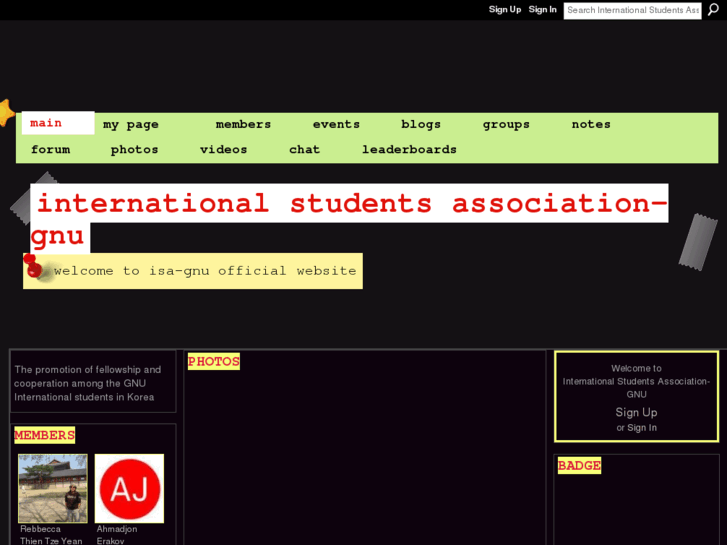This screenshot has width=727, height=545.
Task: Click Sign In in the welcome box
Action: point(642,428)
